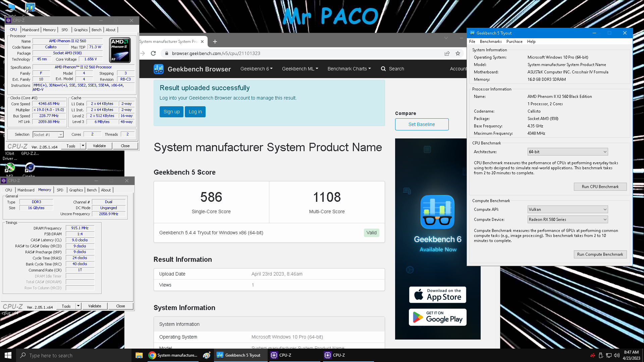Click Validate in bottom CPU-Z window
The height and width of the screenshot is (362, 644).
[x=95, y=306]
